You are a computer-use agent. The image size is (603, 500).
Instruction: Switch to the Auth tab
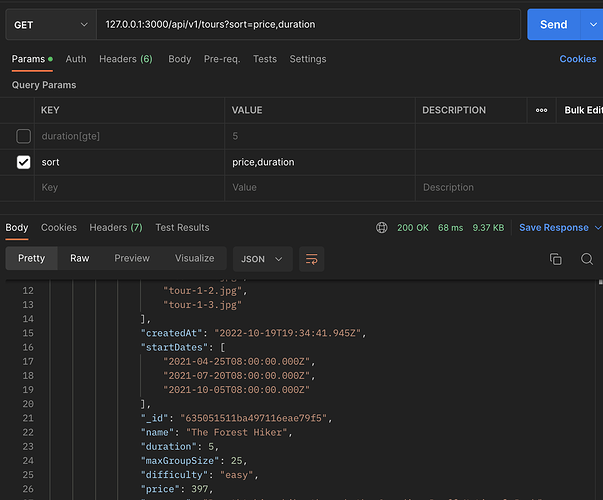(x=76, y=59)
